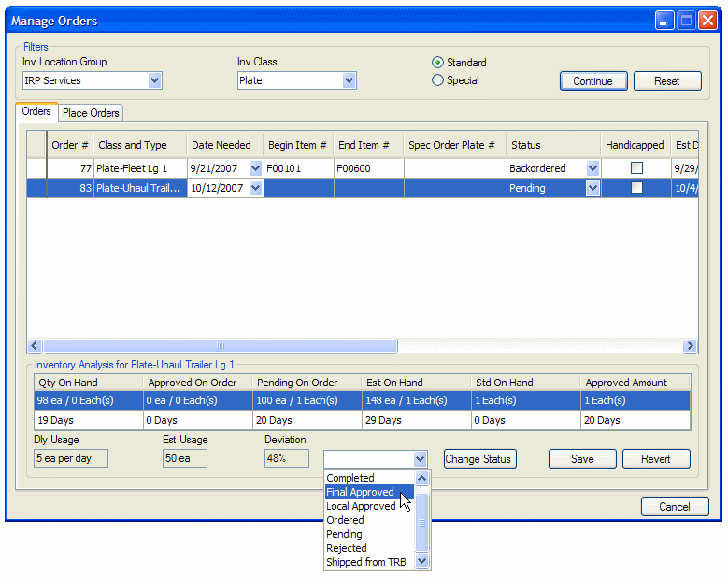The image size is (728, 578).
Task: Tick Handicapped checkbox for order 83
Action: [636, 188]
